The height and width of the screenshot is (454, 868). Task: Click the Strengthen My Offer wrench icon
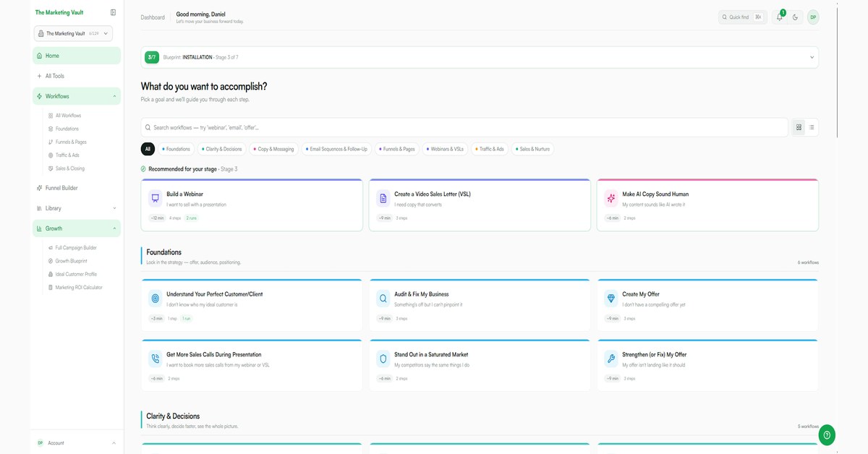coord(610,359)
